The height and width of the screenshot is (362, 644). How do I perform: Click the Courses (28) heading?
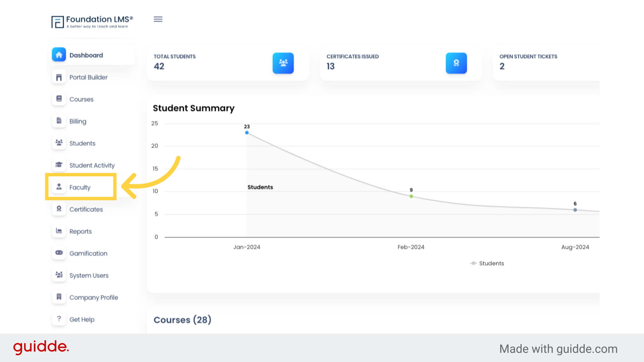(182, 320)
